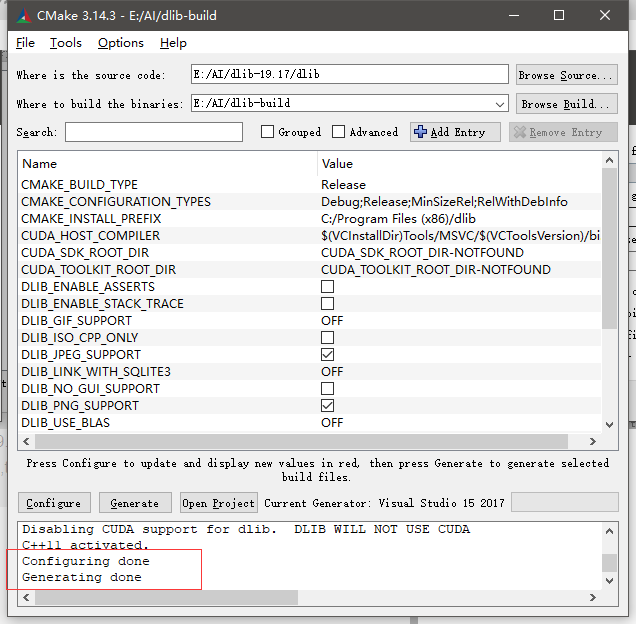Focus the Search input field
This screenshot has width=636, height=624.
coord(154,132)
